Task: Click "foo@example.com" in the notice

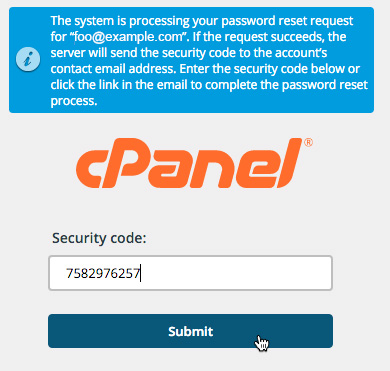Action: [128, 36]
